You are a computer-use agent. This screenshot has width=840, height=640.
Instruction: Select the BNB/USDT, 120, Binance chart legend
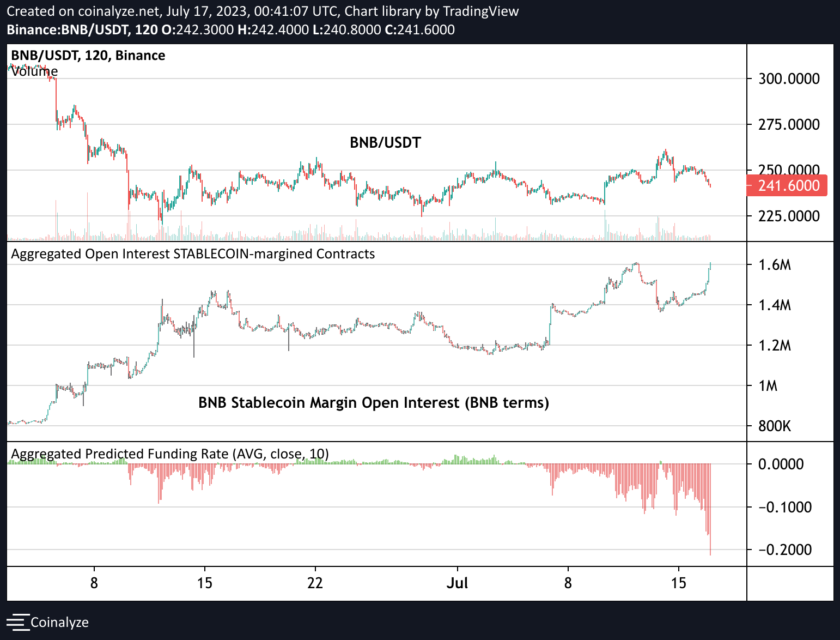88,56
